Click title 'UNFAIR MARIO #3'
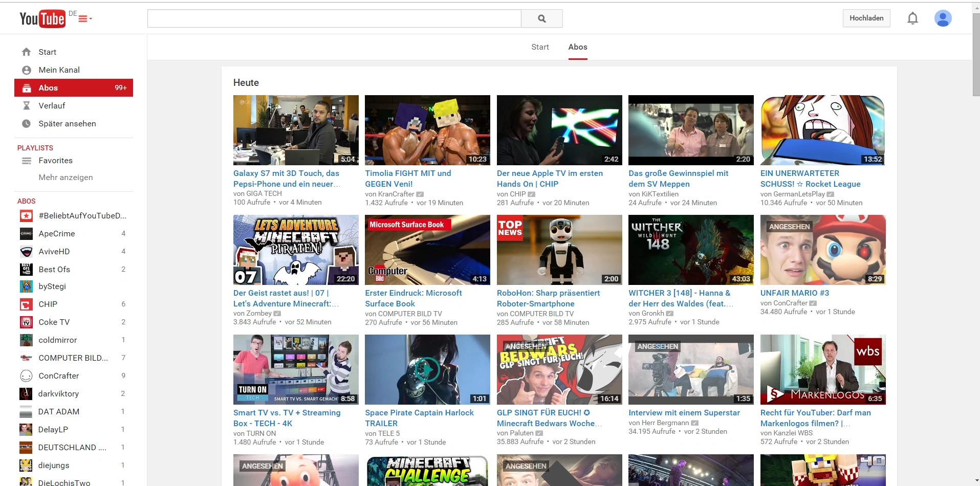 coord(795,293)
